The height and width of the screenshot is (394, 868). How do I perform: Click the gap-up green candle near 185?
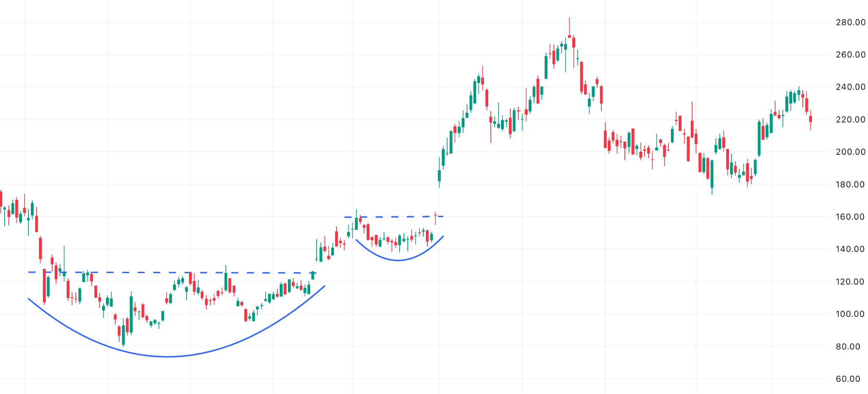pyautogui.click(x=439, y=176)
